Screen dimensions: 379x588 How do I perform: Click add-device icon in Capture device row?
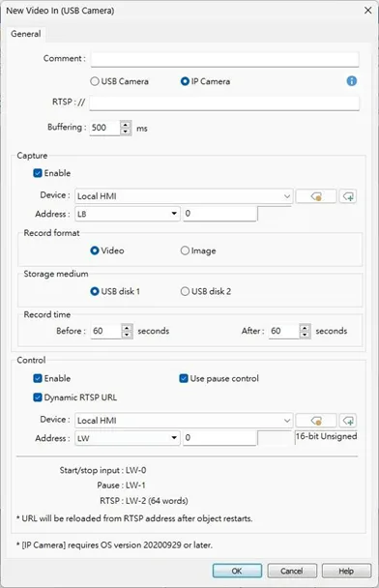[348, 196]
